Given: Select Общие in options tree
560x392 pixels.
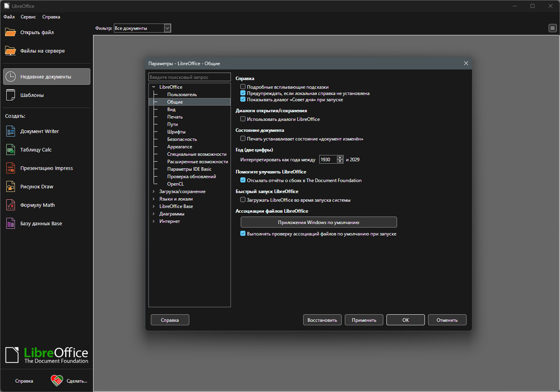Looking at the screenshot, I should [x=175, y=102].
